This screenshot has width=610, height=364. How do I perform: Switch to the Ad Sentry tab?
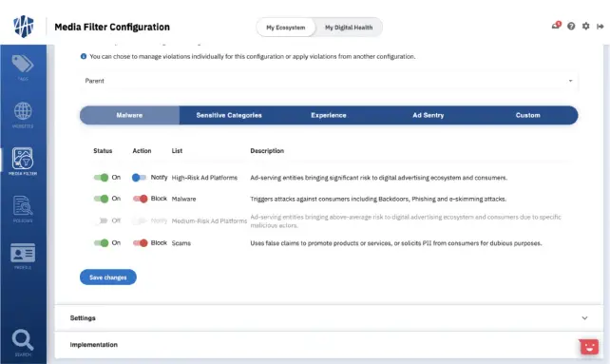coord(428,115)
